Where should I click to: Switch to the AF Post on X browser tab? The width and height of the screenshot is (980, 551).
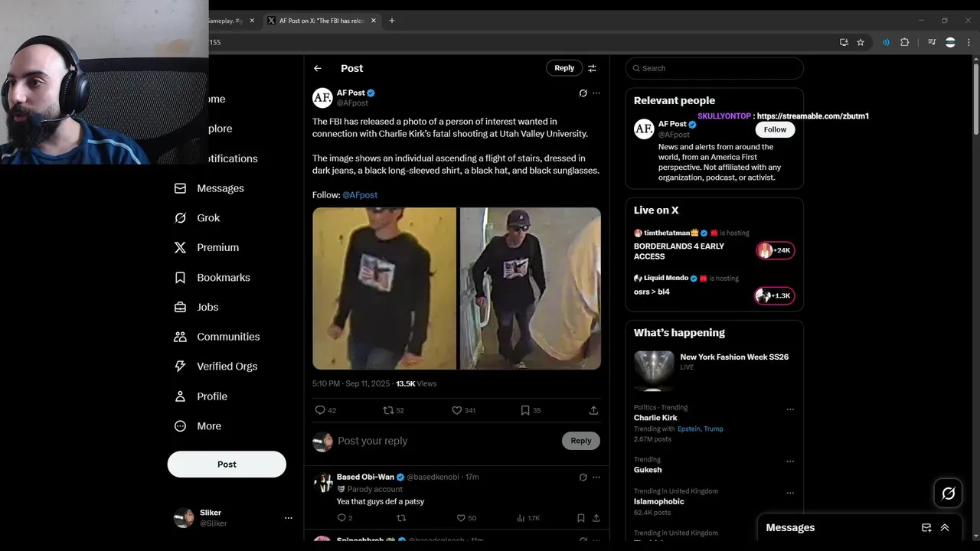pos(322,21)
